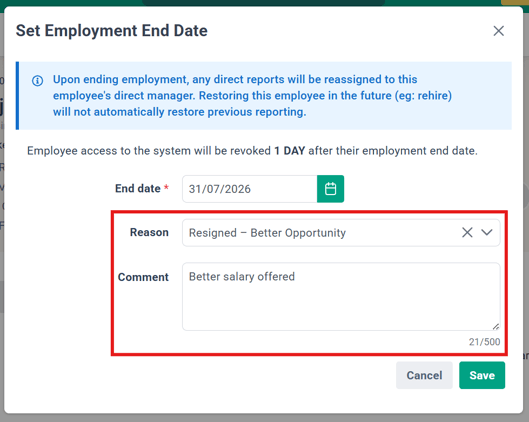The height and width of the screenshot is (422, 529).
Task: Expand the Reason dropdown chevron
Action: pyautogui.click(x=486, y=232)
